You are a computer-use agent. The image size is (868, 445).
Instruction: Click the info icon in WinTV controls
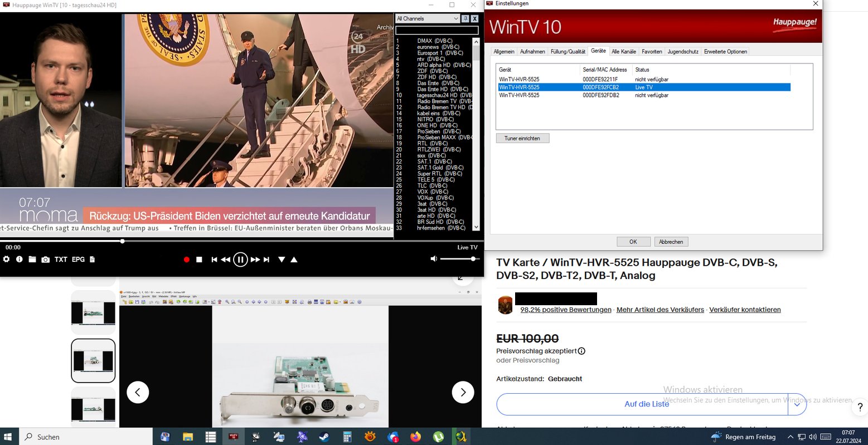tap(19, 260)
